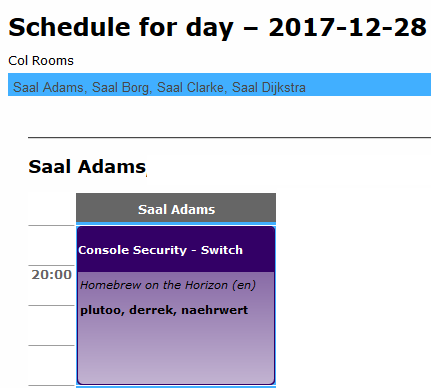Click the Homebrew on the Horizon subtitle
This screenshot has width=432, height=388.
(168, 285)
